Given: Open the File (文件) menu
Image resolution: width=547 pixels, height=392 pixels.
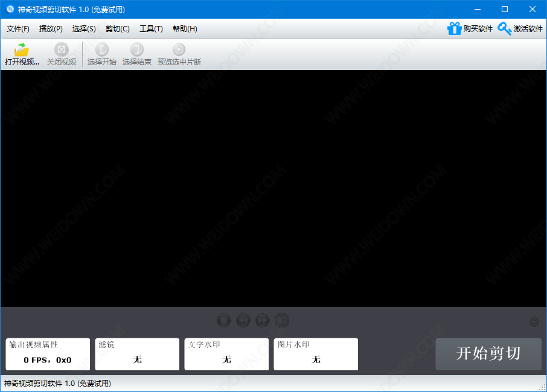Looking at the screenshot, I should point(18,29).
